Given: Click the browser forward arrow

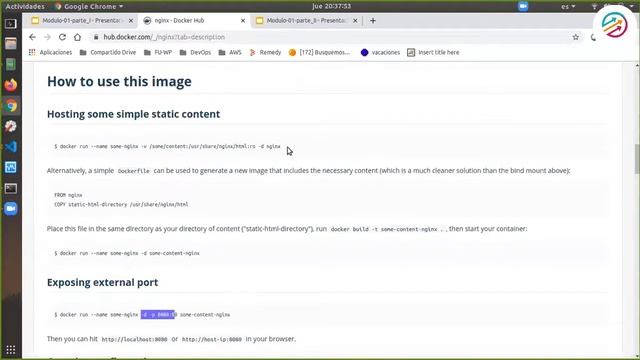Looking at the screenshot, I should click(47, 37).
